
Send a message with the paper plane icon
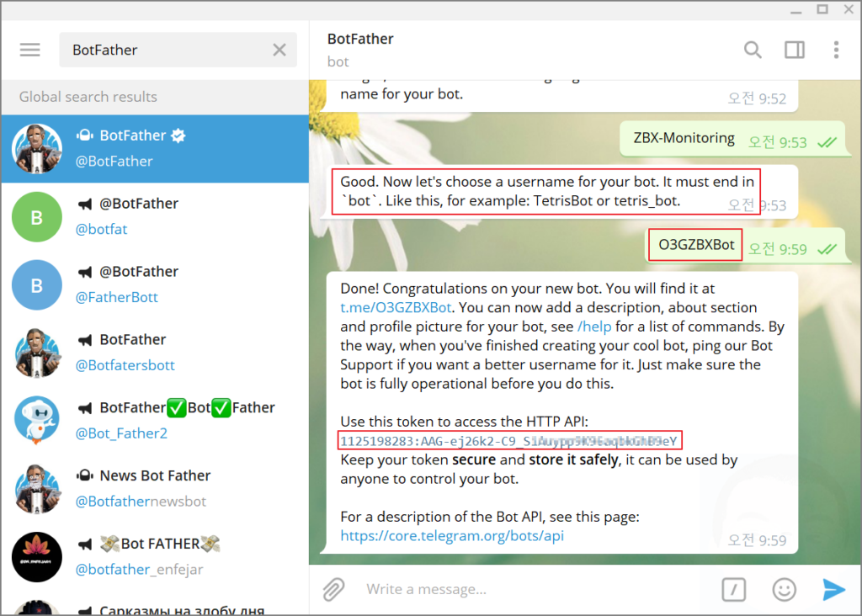[833, 589]
